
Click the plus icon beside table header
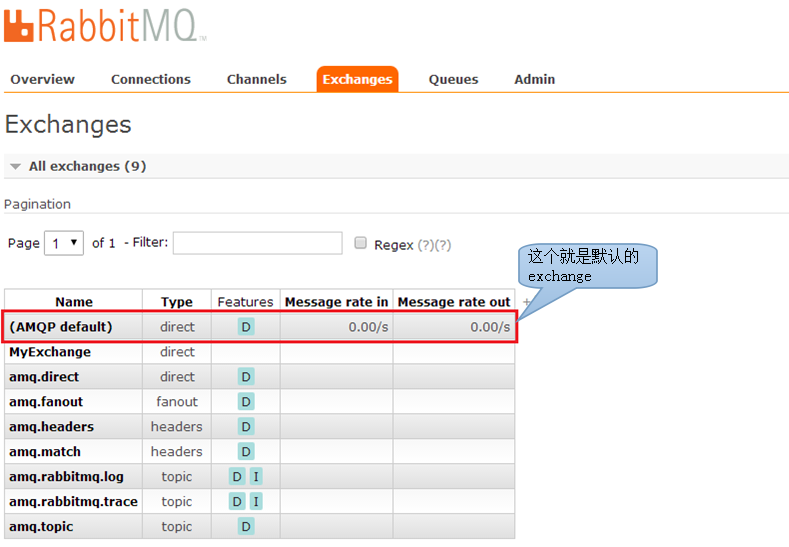[x=526, y=301]
